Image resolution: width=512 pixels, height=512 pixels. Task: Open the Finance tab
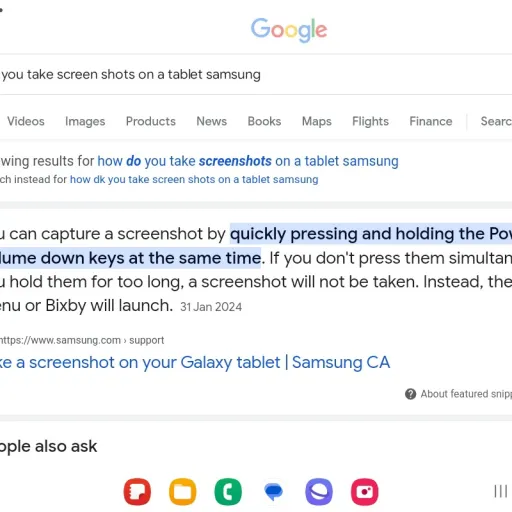point(431,121)
